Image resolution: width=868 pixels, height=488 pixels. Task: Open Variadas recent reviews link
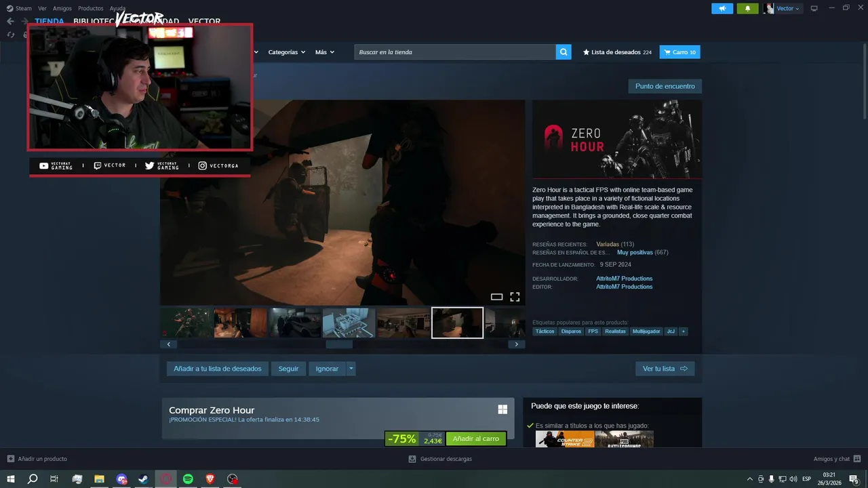(x=608, y=244)
